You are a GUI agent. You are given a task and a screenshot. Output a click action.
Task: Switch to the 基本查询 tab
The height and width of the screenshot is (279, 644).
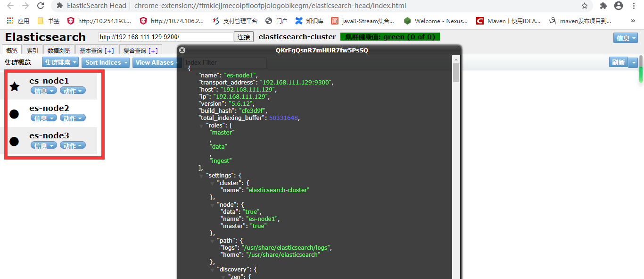pos(96,51)
